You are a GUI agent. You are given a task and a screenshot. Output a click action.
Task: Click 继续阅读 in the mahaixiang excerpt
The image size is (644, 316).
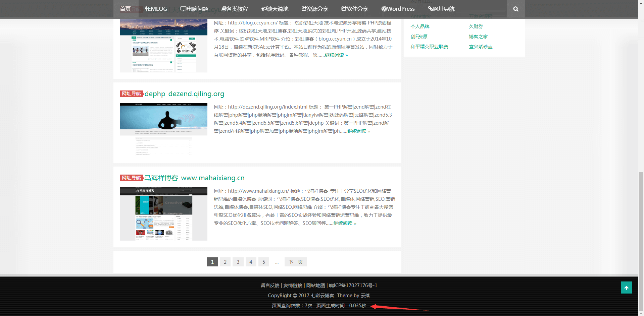point(345,223)
